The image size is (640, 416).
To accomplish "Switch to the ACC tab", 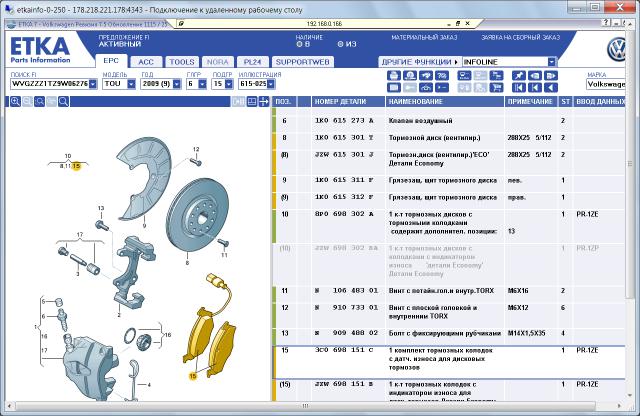I will click(x=146, y=62).
